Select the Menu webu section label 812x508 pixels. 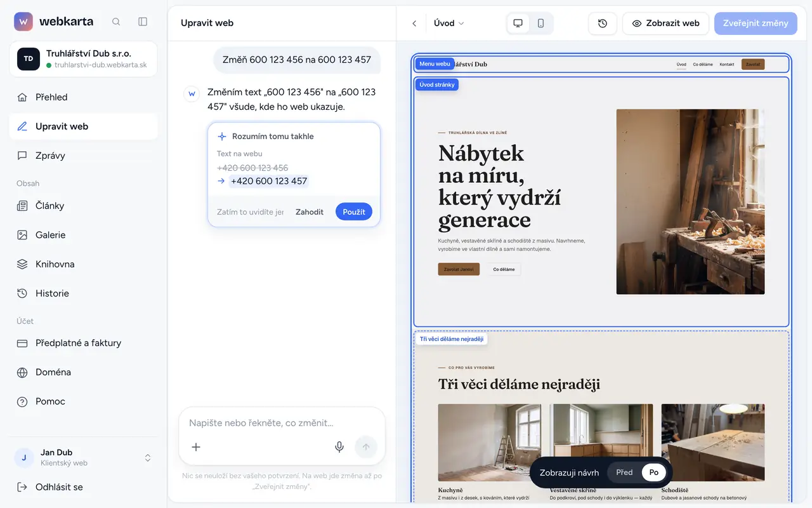(435, 63)
